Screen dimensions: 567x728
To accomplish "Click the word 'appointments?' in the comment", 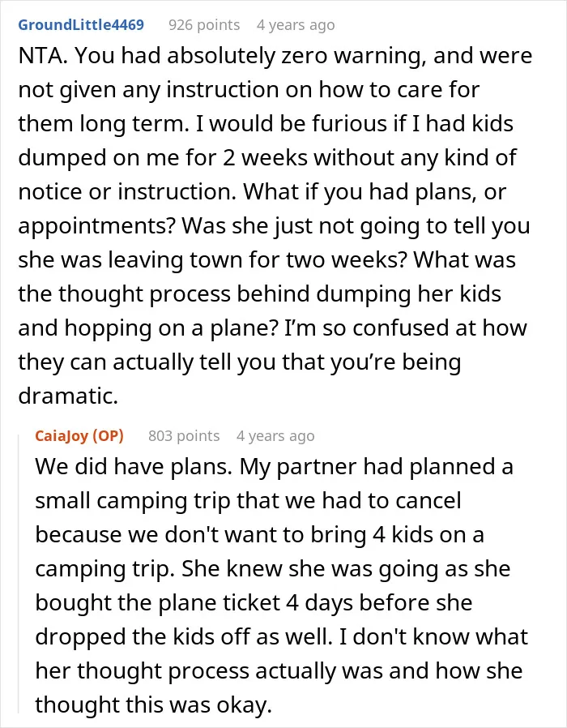I will coord(96,226).
